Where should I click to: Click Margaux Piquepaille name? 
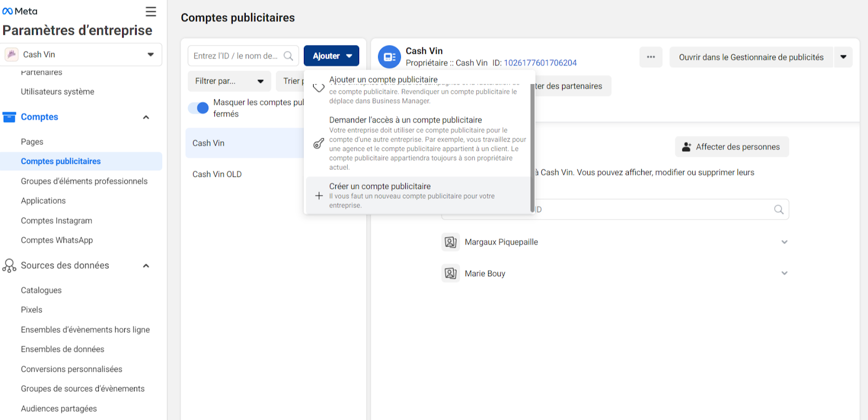(501, 242)
